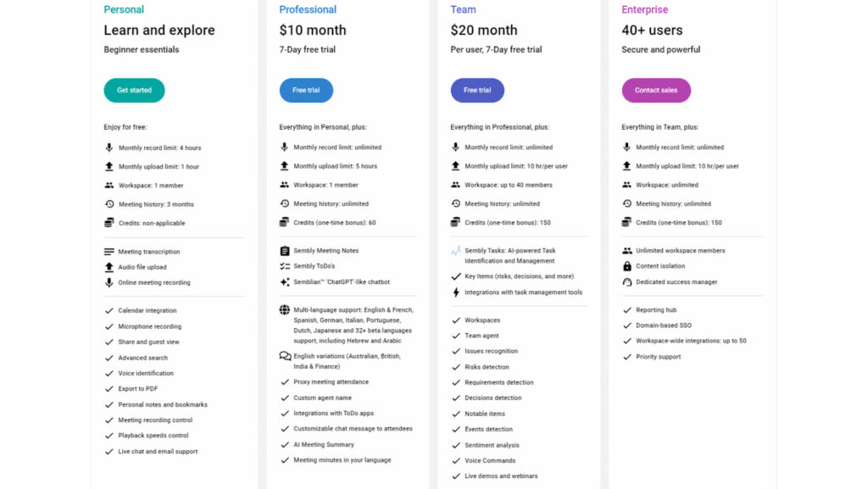Click the Get started button
The image size is (868, 489).
pyautogui.click(x=134, y=90)
